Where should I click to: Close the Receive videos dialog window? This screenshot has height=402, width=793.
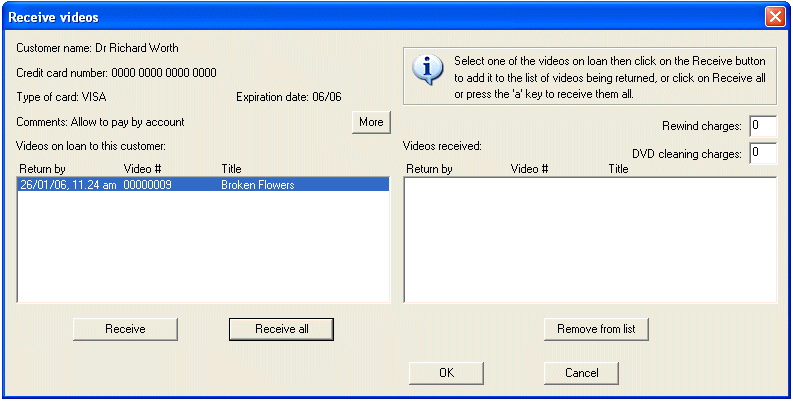coord(774,17)
